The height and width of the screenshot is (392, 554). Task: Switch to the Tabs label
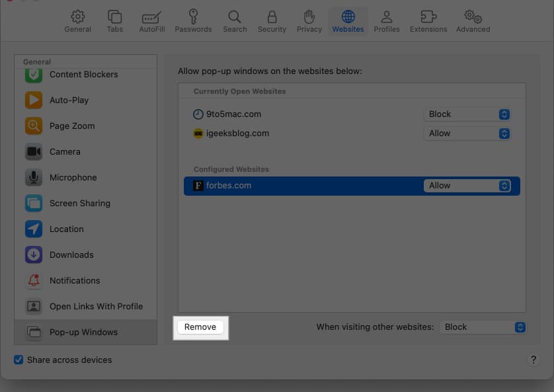click(x=115, y=29)
